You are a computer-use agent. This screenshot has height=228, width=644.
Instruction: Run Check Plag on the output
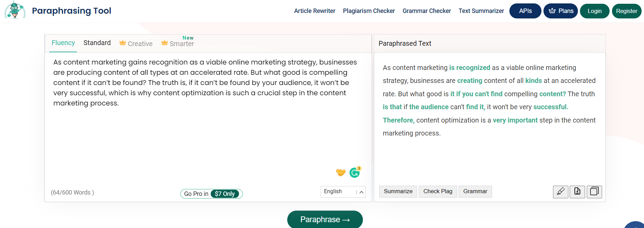point(438,191)
